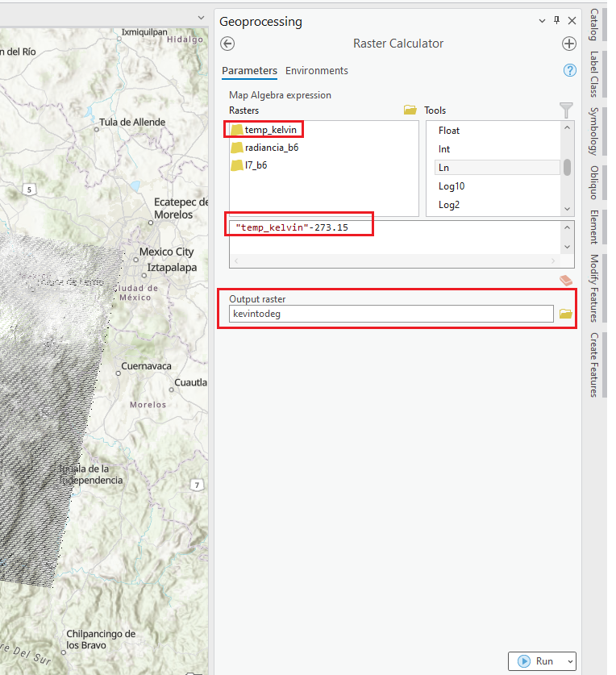Browse rasters with folder icon above list

(x=410, y=110)
